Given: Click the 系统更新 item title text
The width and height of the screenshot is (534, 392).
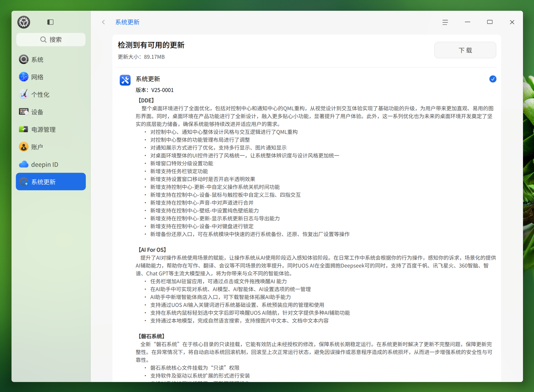Looking at the screenshot, I should click(148, 79).
